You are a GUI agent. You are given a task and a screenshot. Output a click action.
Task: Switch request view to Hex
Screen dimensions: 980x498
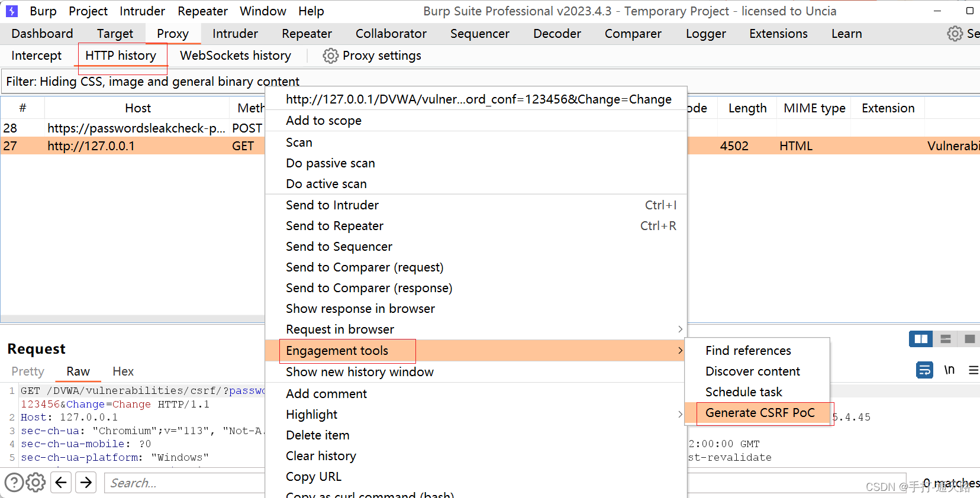coord(123,371)
